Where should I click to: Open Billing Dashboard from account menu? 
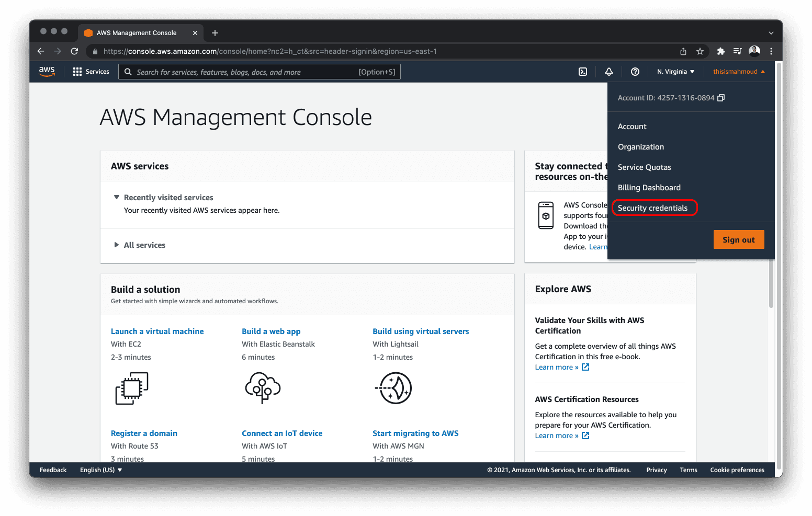pos(649,188)
